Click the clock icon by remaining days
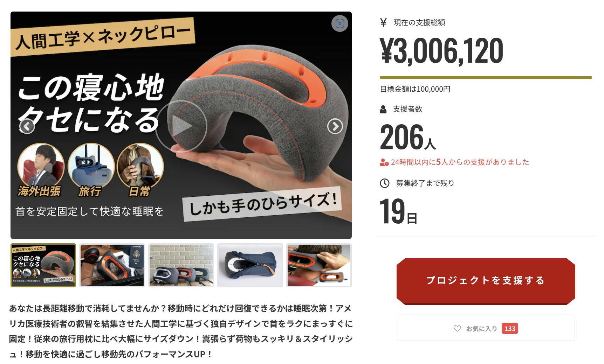This screenshot has width=604, height=364. 385,183
